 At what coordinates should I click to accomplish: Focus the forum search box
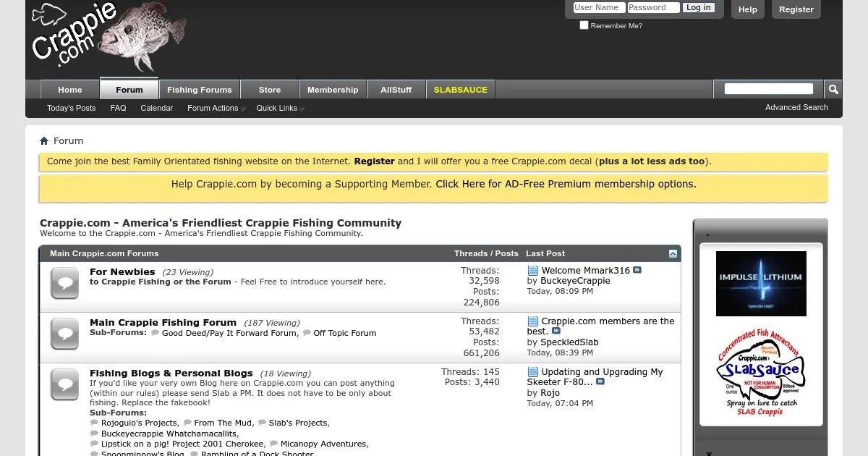tap(769, 89)
